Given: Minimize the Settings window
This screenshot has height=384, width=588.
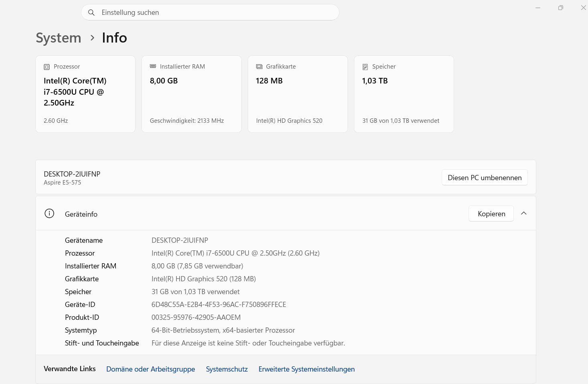Looking at the screenshot, I should [538, 8].
